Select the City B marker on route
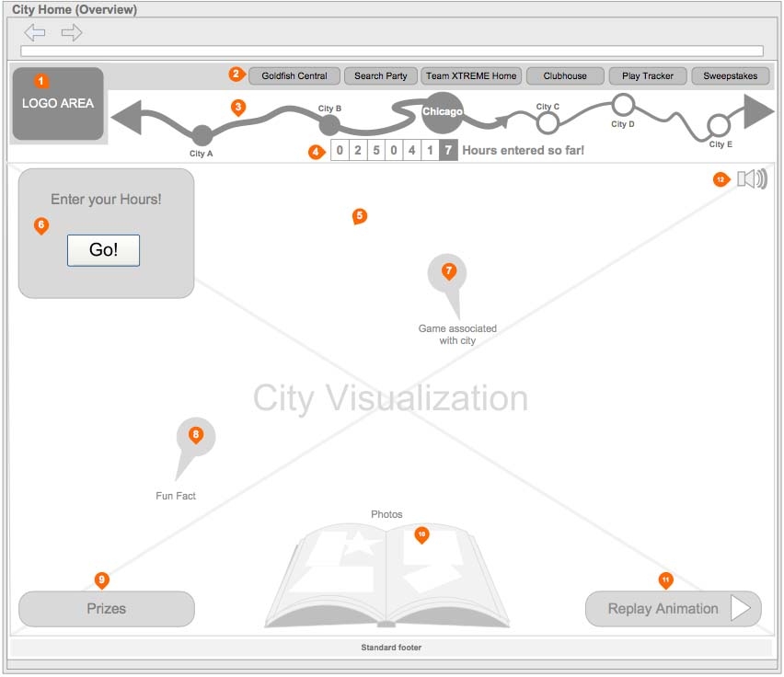 tap(329, 125)
